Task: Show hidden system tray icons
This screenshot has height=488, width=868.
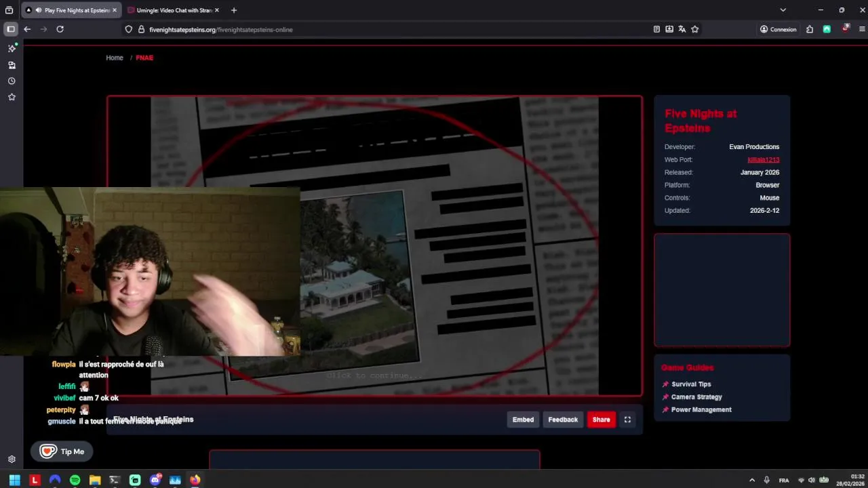Action: (751, 480)
